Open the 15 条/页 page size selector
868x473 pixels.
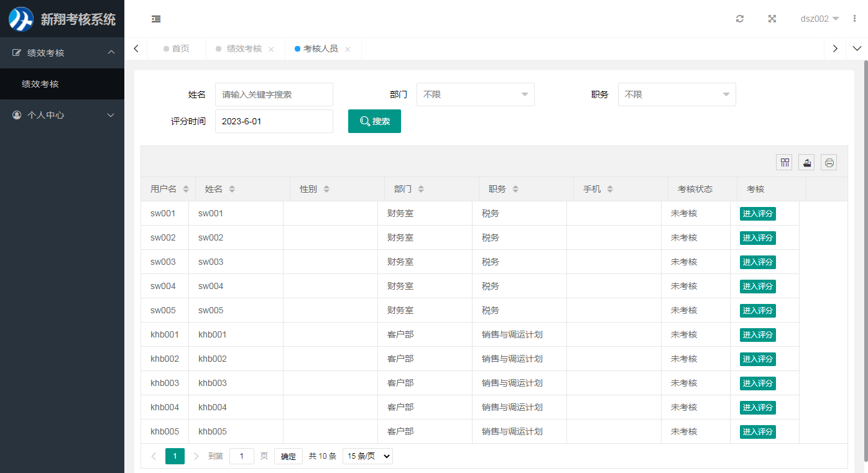click(367, 456)
